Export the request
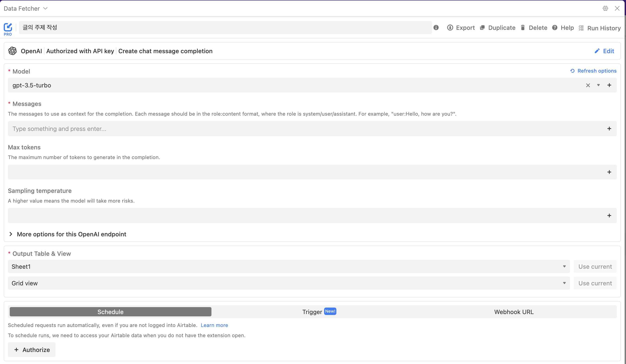 (x=461, y=28)
